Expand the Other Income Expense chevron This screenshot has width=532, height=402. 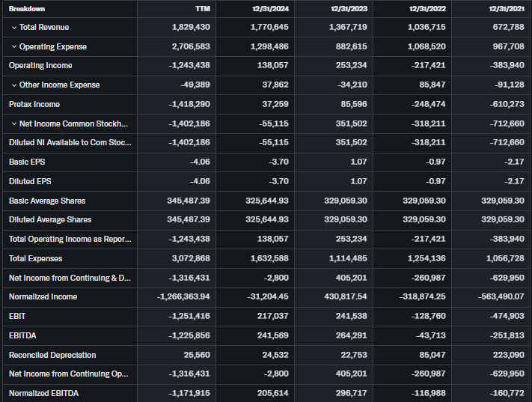coord(13,85)
